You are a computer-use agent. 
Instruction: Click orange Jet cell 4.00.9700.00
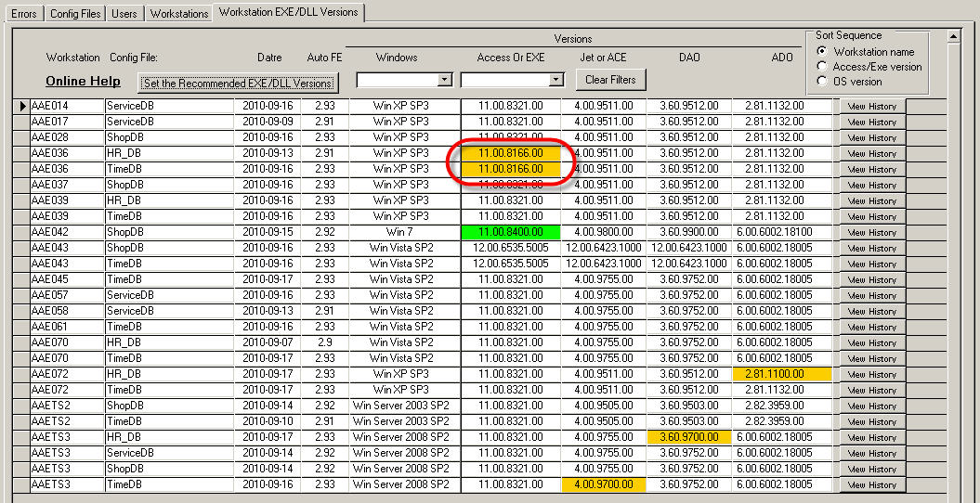[603, 484]
